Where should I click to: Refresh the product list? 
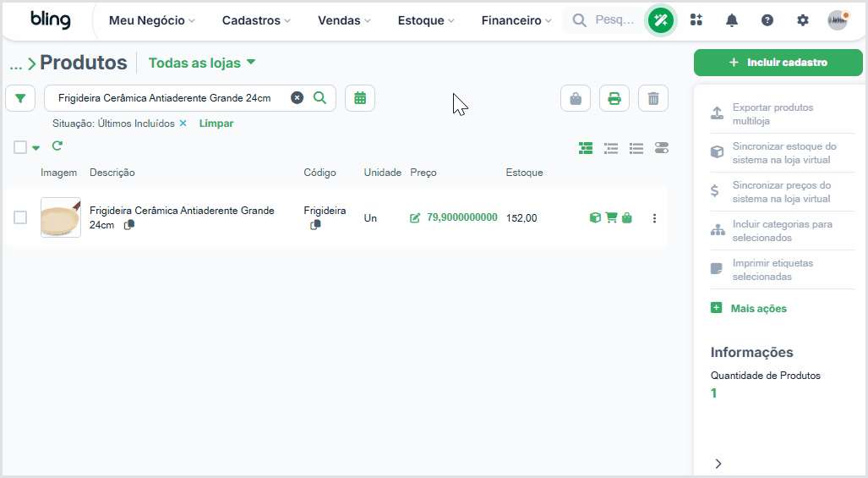pos(57,146)
